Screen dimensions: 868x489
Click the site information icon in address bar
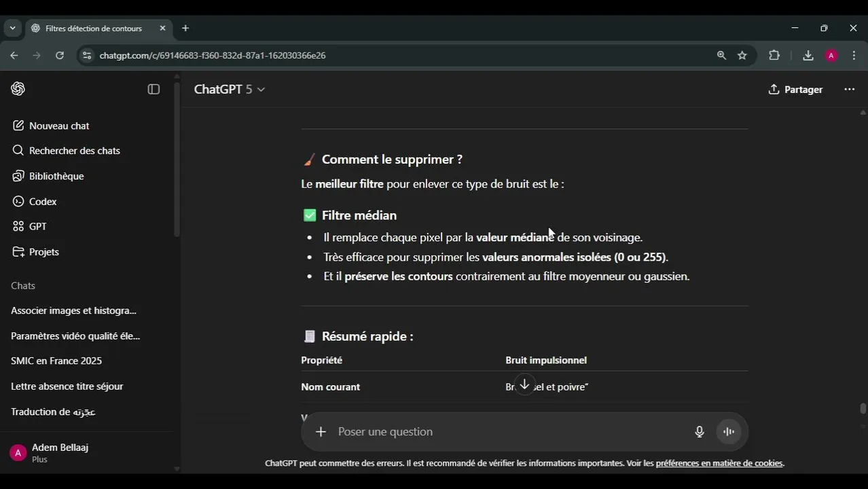point(86,56)
